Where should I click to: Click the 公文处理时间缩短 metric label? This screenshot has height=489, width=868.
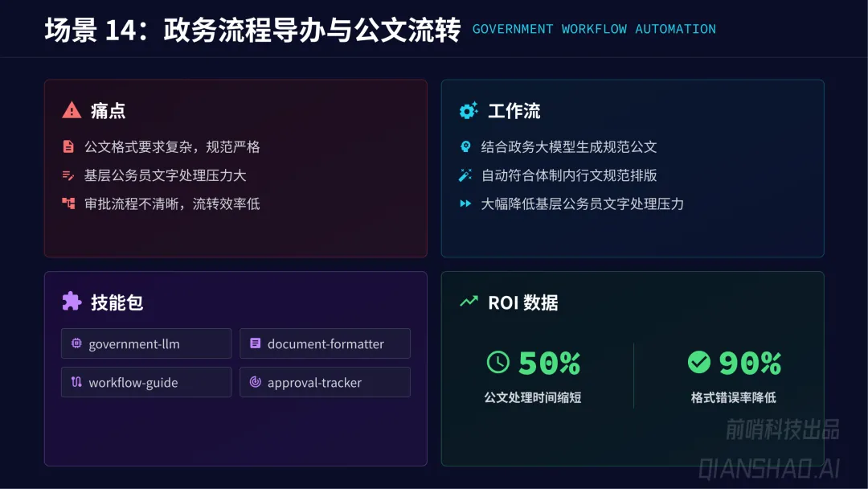point(533,397)
